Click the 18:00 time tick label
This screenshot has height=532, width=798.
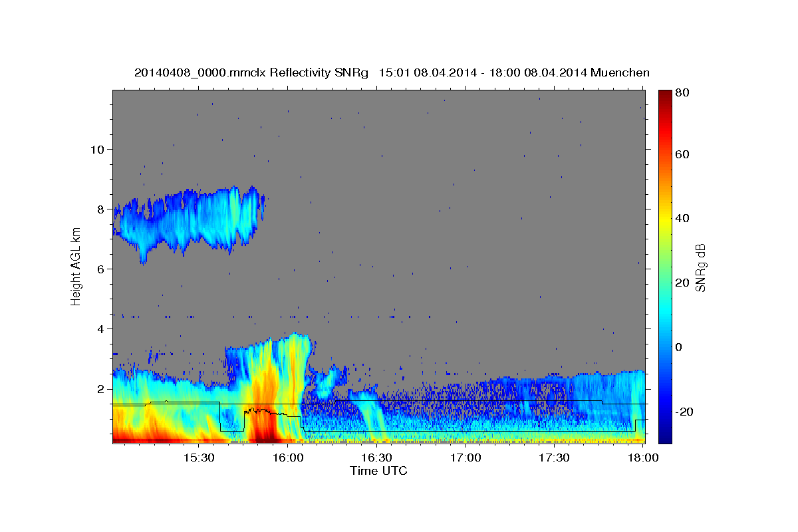tap(643, 458)
